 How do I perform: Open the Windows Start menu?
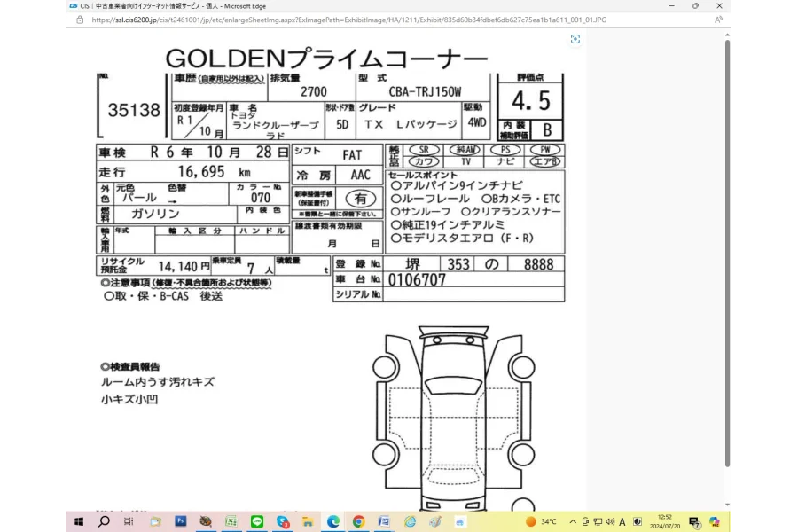click(78, 521)
